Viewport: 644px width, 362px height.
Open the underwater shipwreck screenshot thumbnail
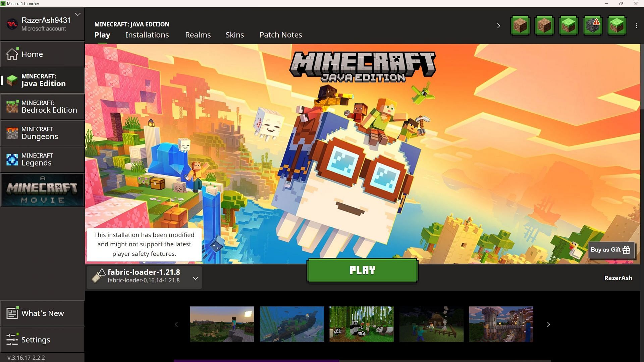(292, 324)
